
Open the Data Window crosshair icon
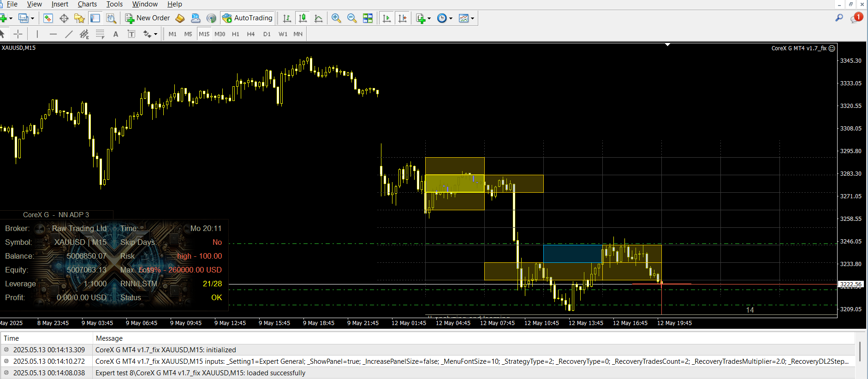tap(64, 18)
